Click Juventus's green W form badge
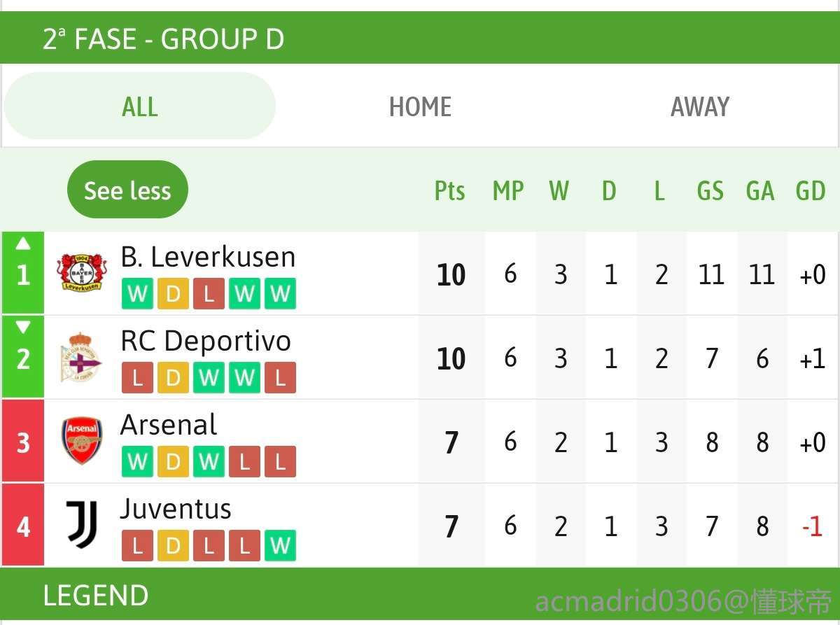Viewport: 840px width, 625px height. coord(280,546)
